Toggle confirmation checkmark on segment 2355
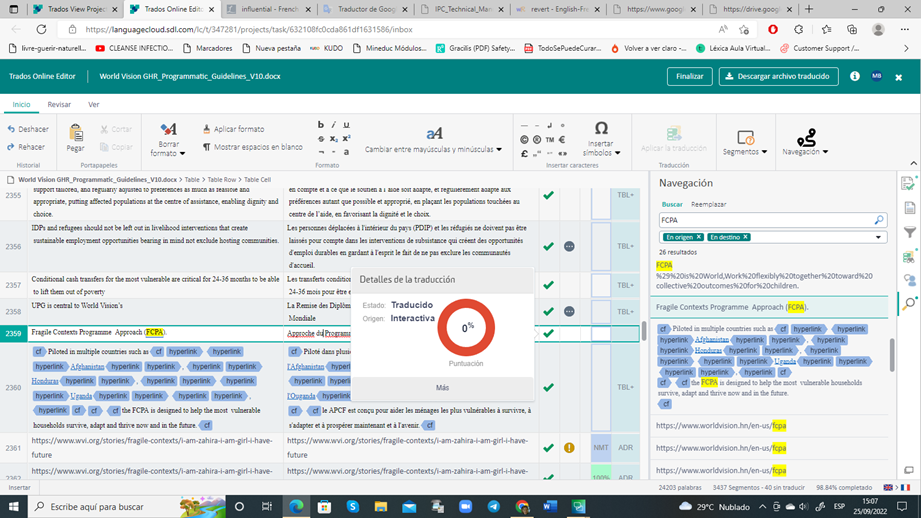This screenshot has width=921, height=518. (549, 195)
